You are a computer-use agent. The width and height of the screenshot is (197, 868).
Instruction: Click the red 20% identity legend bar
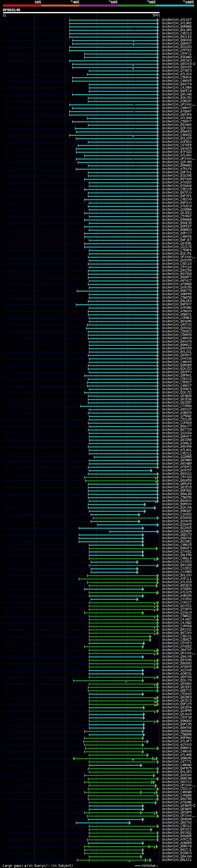pos(22,6)
